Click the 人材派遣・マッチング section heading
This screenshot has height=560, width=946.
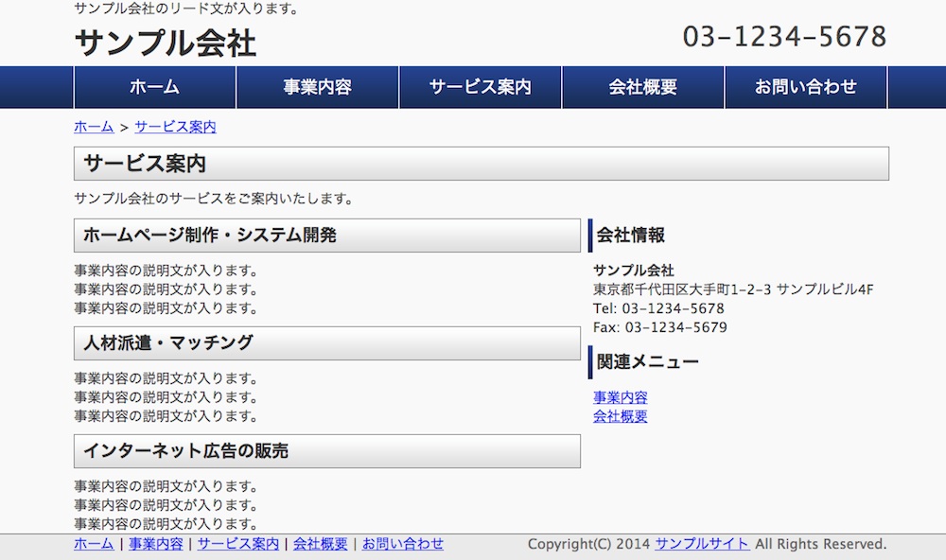click(x=168, y=343)
